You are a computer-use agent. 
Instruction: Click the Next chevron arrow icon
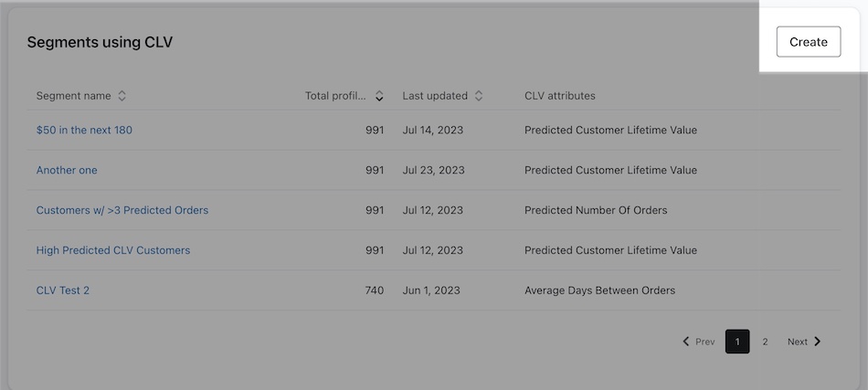point(818,342)
